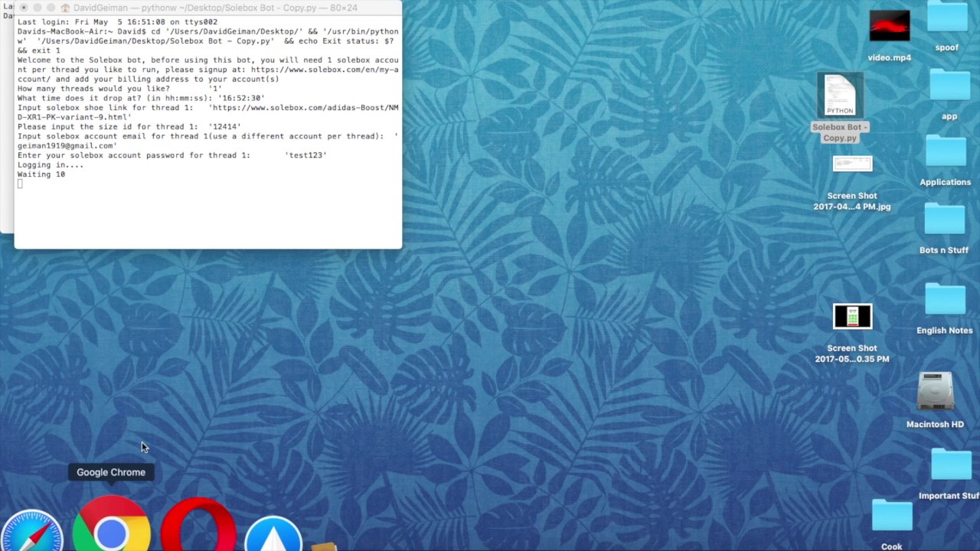This screenshot has height=551, width=980.
Task: Select the Solebox Bot - Copy.py file
Action: (x=840, y=96)
